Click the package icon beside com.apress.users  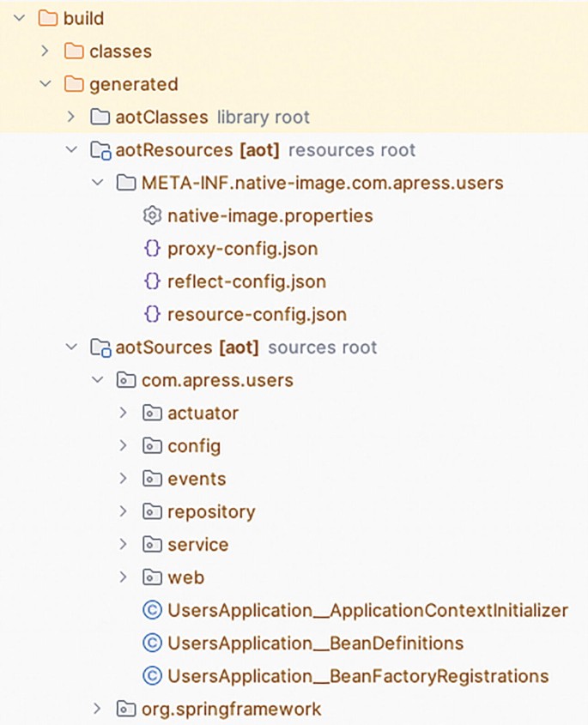[x=126, y=379]
